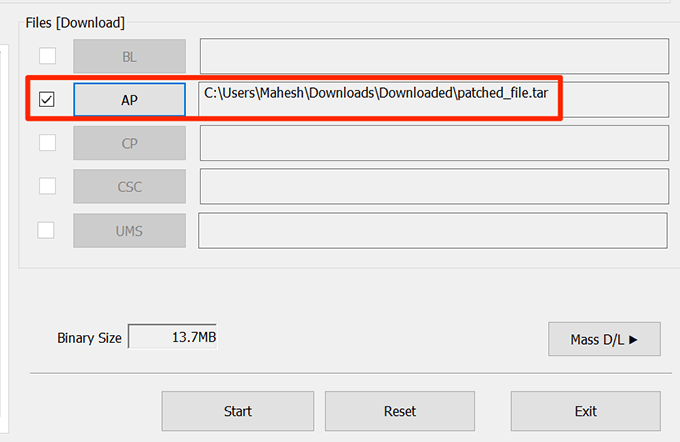
Task: Click the CP file browse button
Action: coord(129,143)
